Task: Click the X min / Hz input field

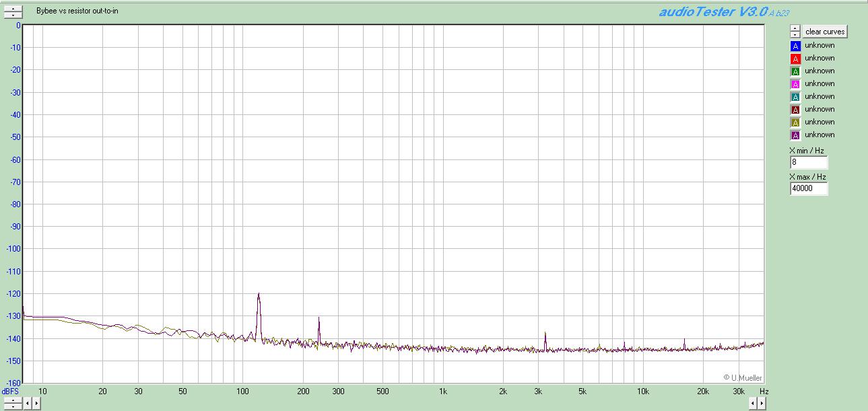Action: coord(809,162)
